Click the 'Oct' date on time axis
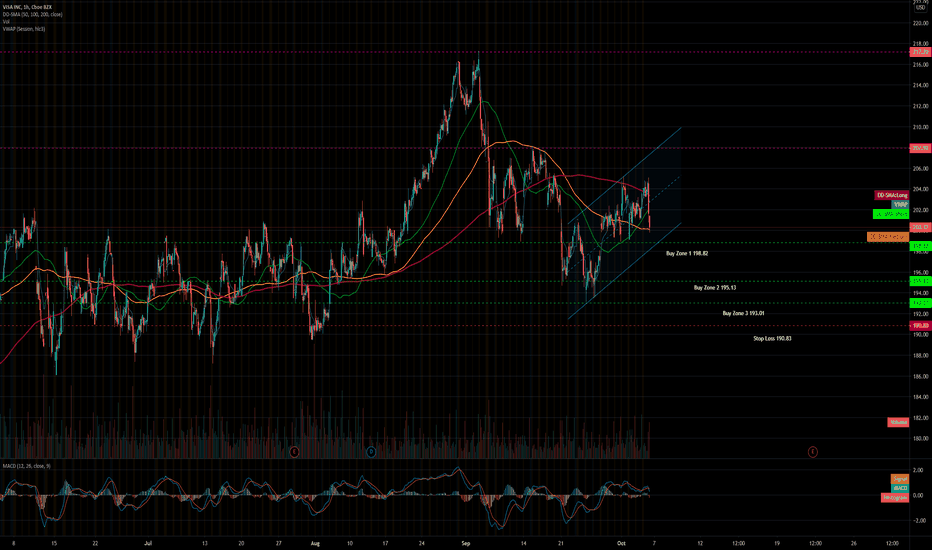 621,543
